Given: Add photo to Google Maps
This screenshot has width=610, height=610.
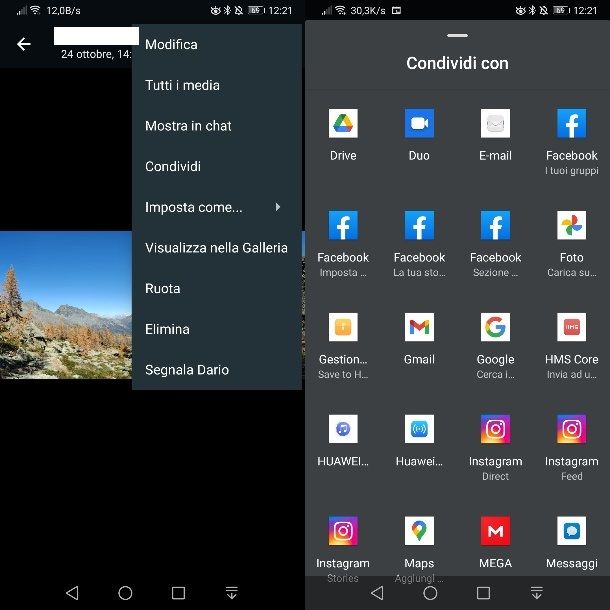Looking at the screenshot, I should click(419, 531).
